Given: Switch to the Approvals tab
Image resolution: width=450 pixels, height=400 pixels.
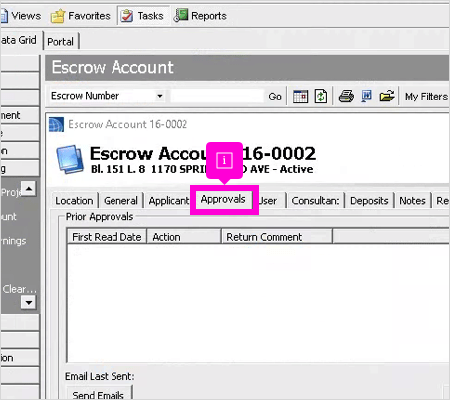Looking at the screenshot, I should pos(223,199).
